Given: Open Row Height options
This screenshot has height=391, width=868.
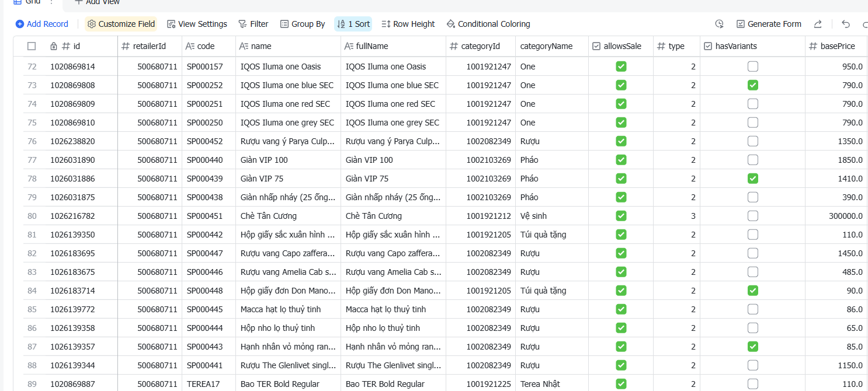Looking at the screenshot, I should coord(408,24).
